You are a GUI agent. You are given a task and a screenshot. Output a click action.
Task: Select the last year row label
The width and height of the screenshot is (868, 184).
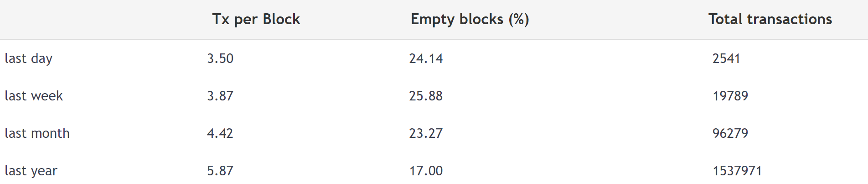point(31,171)
